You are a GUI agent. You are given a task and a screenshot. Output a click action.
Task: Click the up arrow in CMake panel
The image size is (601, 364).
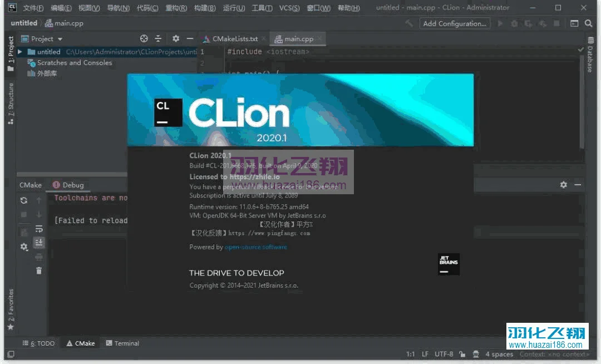tap(39, 200)
